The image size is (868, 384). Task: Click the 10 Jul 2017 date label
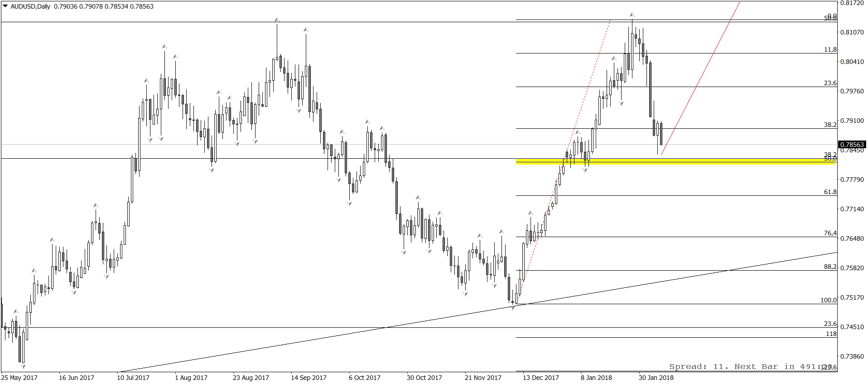pyautogui.click(x=133, y=378)
